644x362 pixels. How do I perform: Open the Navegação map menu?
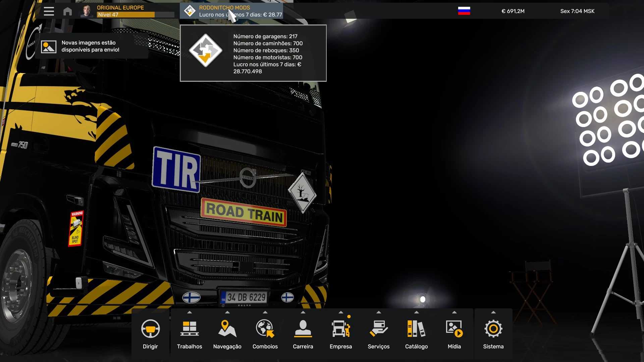[x=227, y=329]
